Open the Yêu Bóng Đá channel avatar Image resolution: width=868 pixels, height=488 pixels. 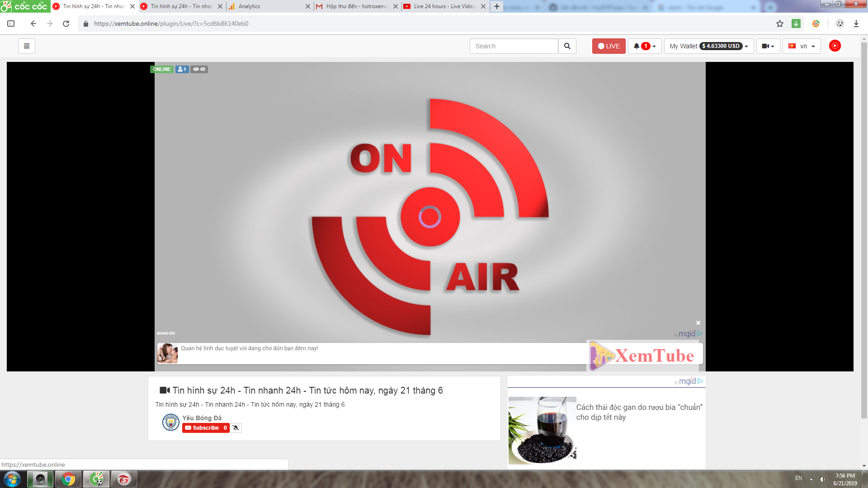[x=170, y=422]
